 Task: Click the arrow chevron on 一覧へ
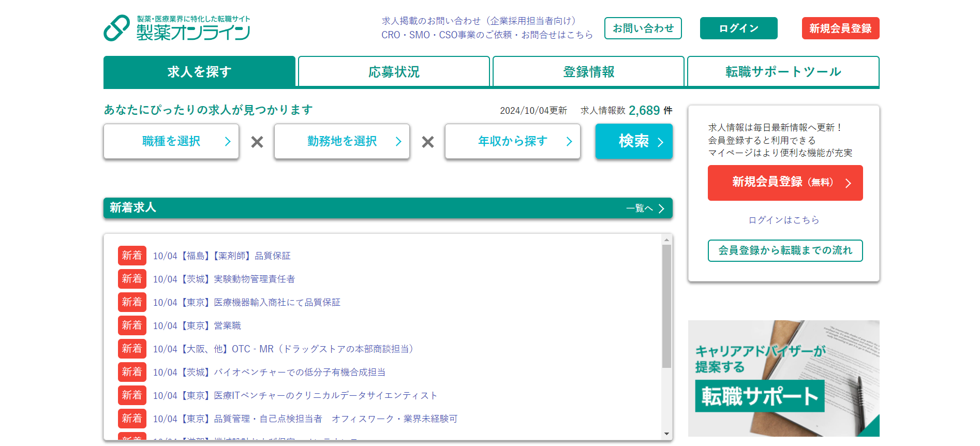tap(661, 209)
